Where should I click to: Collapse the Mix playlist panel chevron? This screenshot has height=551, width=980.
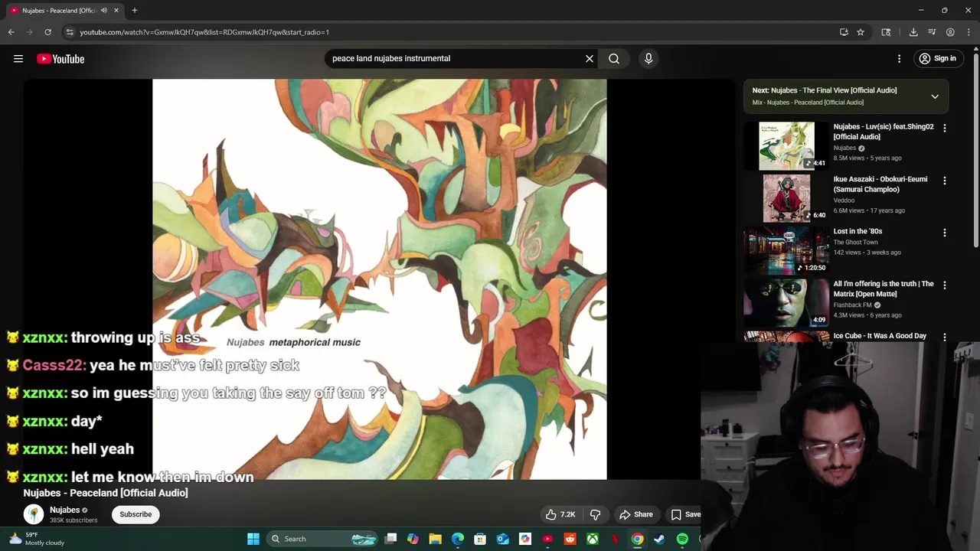click(935, 96)
